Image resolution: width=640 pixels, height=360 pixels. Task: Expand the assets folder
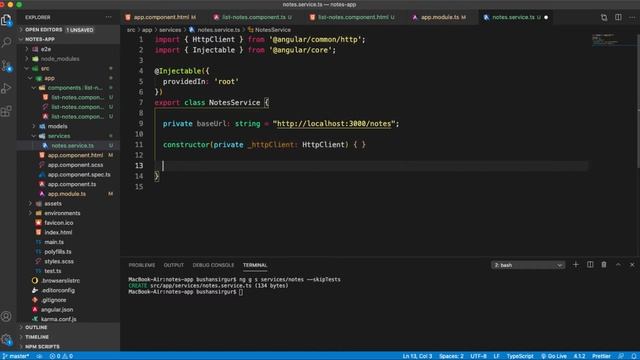(53, 203)
